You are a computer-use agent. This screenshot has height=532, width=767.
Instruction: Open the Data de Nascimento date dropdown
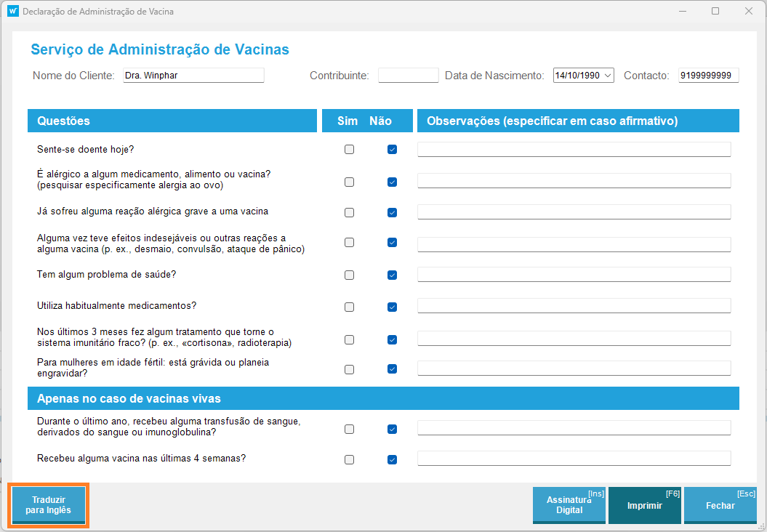click(x=608, y=76)
